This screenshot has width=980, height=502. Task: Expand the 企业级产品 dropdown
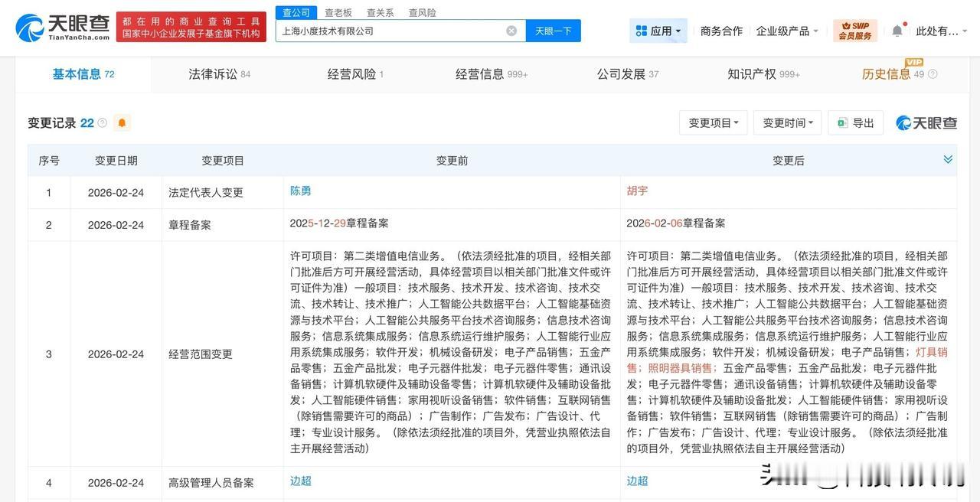click(787, 31)
